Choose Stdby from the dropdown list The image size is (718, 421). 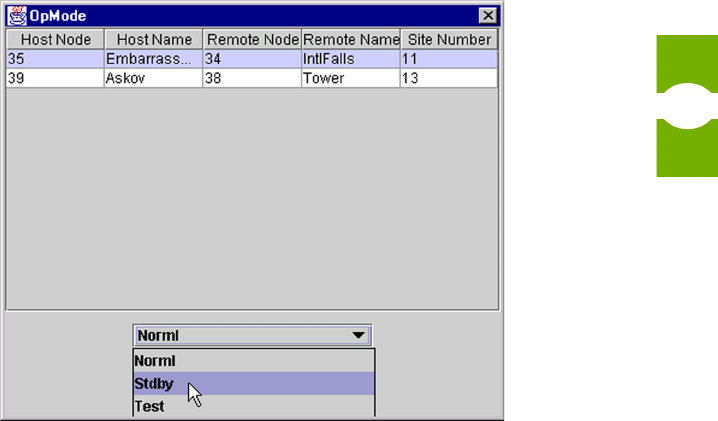(254, 383)
